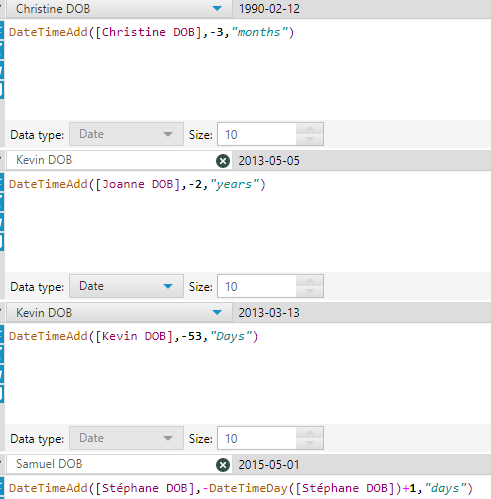
Task: Decrease Size with down arrow under "Days" expression
Action: tap(310, 444)
